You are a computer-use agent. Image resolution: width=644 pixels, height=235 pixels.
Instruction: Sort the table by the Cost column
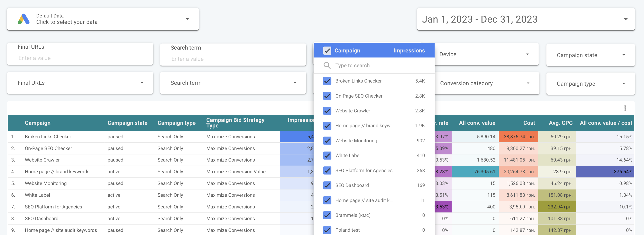(529, 123)
